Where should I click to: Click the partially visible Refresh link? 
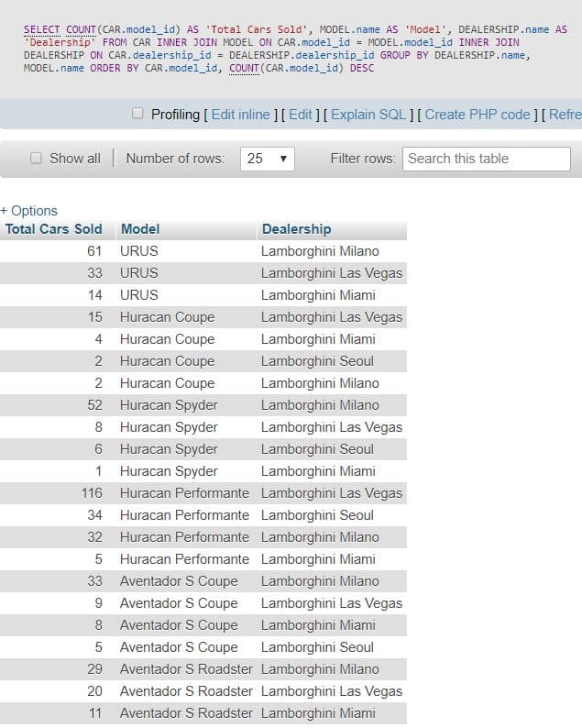566,115
